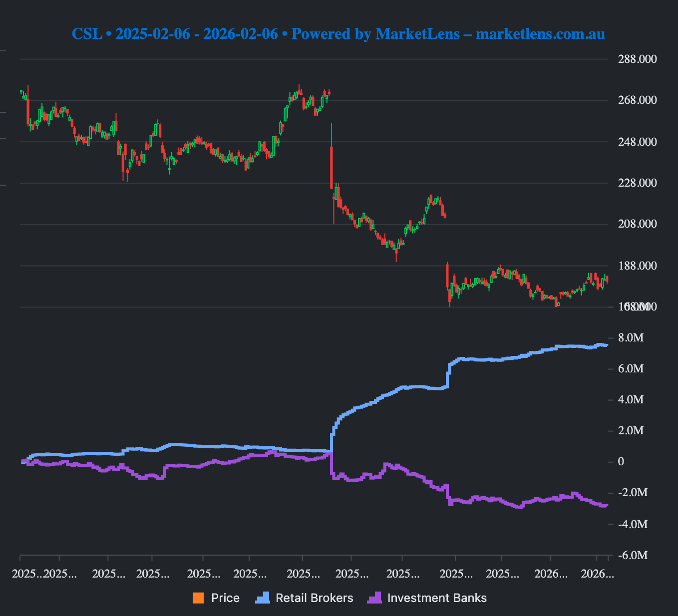Click the purple Investment Banks legend icon
The image size is (678, 616).
(374, 598)
